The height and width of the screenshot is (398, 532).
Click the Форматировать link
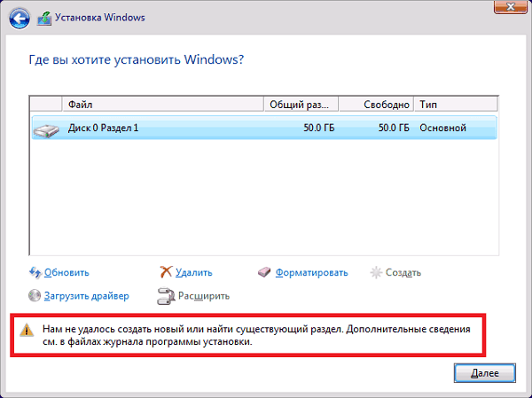coord(311,272)
